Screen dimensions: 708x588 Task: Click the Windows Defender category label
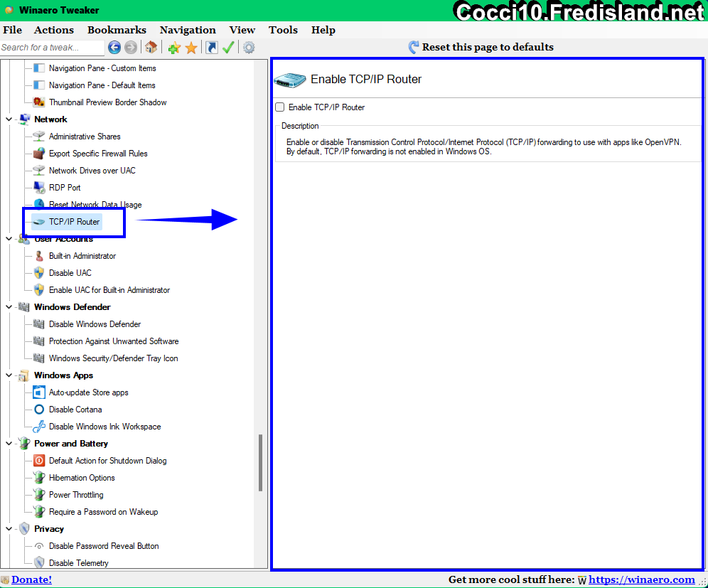click(73, 307)
